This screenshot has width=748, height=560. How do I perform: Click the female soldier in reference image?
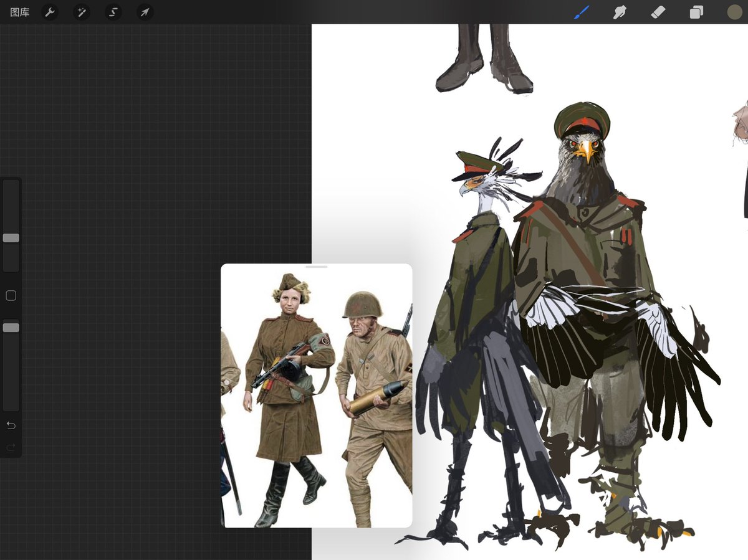coord(288,400)
